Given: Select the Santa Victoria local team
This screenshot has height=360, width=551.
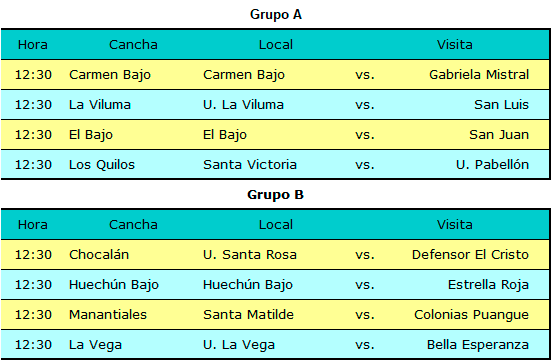Looking at the screenshot, I should coord(250,165).
